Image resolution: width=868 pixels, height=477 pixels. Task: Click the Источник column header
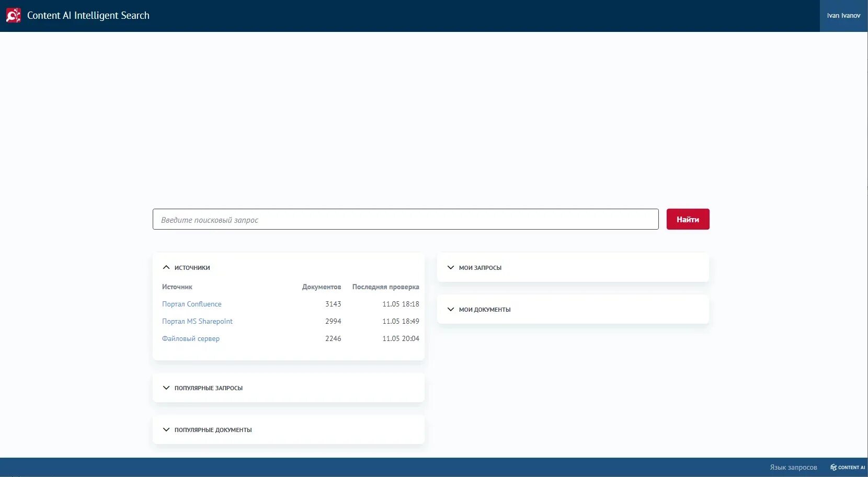(177, 287)
